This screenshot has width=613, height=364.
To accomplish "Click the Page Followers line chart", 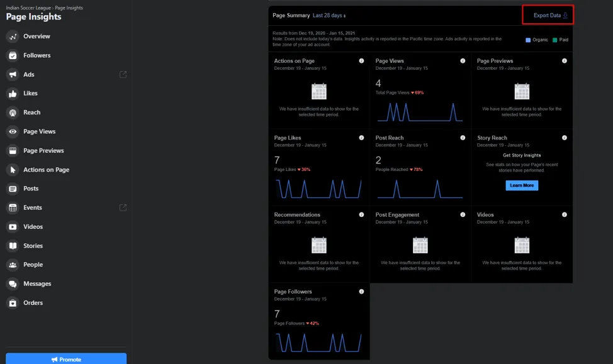I will coord(318,343).
